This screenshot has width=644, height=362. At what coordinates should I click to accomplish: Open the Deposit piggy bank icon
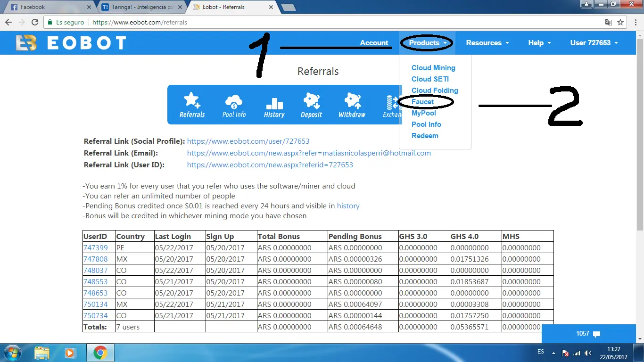pyautogui.click(x=312, y=105)
